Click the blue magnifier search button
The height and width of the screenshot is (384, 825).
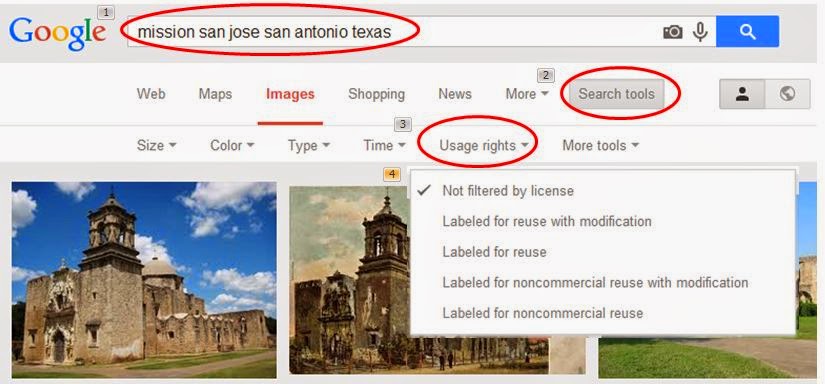[x=747, y=31]
